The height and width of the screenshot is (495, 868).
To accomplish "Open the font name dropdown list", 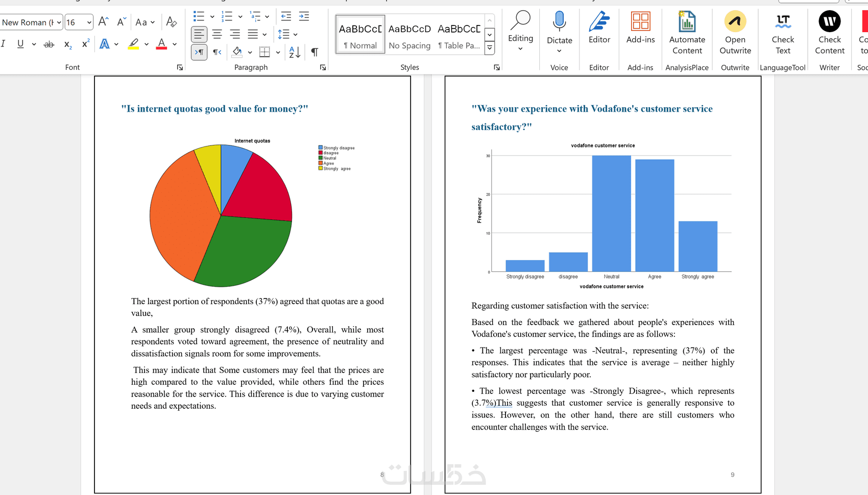I will click(59, 22).
